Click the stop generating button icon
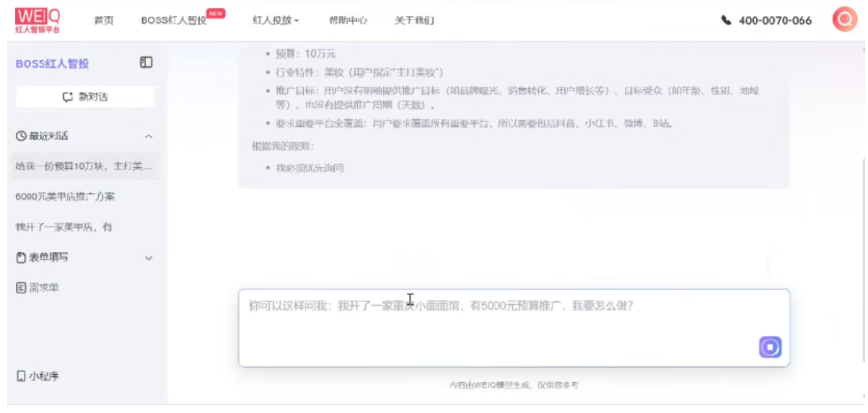868x413 pixels. pos(770,347)
